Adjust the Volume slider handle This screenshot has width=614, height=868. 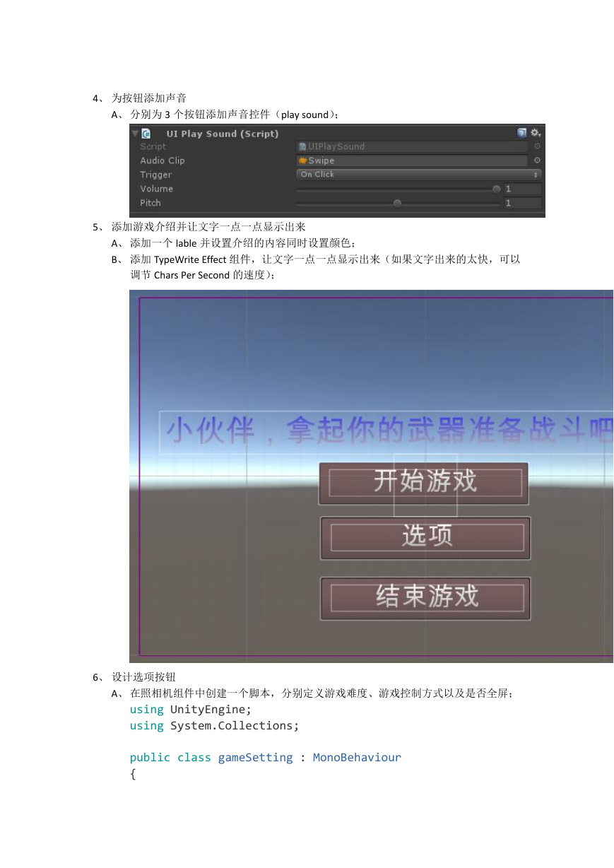point(497,189)
